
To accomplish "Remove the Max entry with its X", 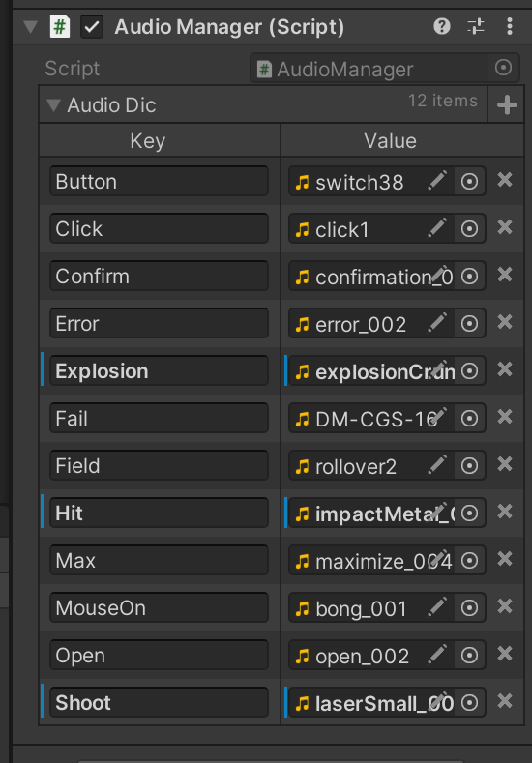I will click(x=505, y=559).
